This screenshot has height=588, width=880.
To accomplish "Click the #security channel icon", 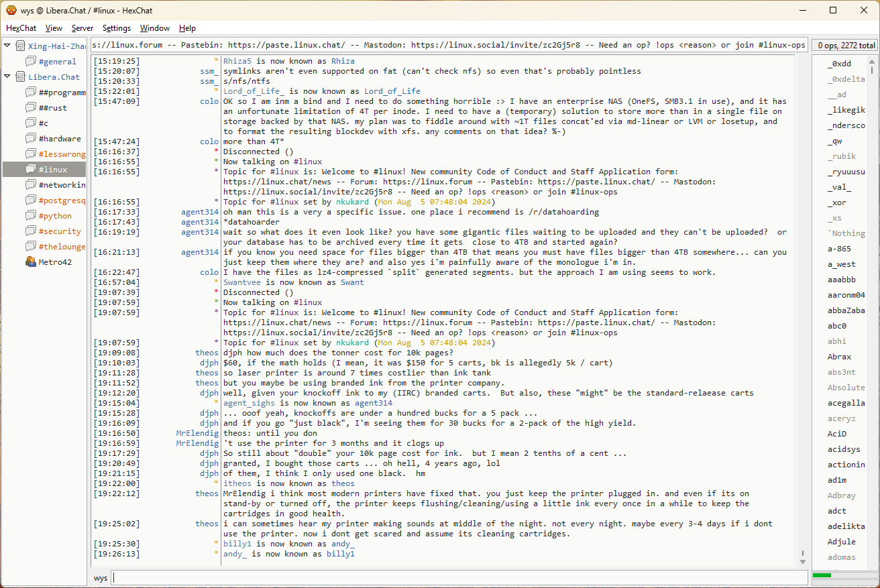I will click(x=31, y=231).
